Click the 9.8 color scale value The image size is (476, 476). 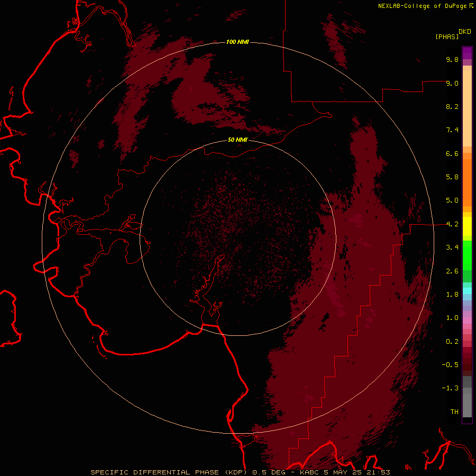[x=452, y=59]
